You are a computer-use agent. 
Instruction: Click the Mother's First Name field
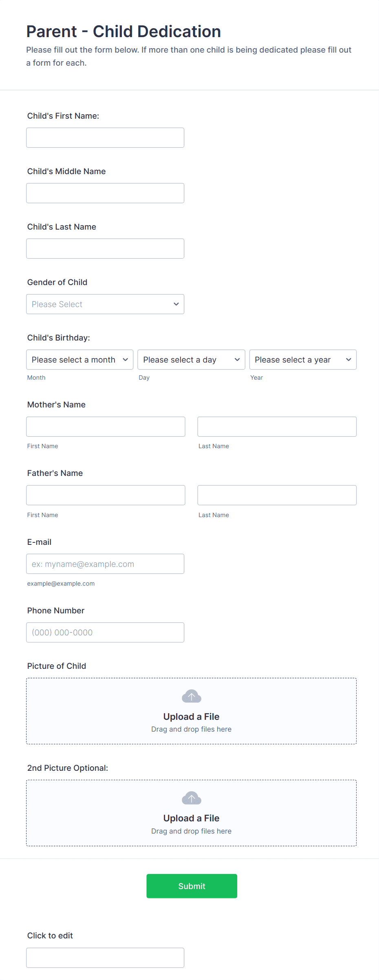[x=106, y=427]
